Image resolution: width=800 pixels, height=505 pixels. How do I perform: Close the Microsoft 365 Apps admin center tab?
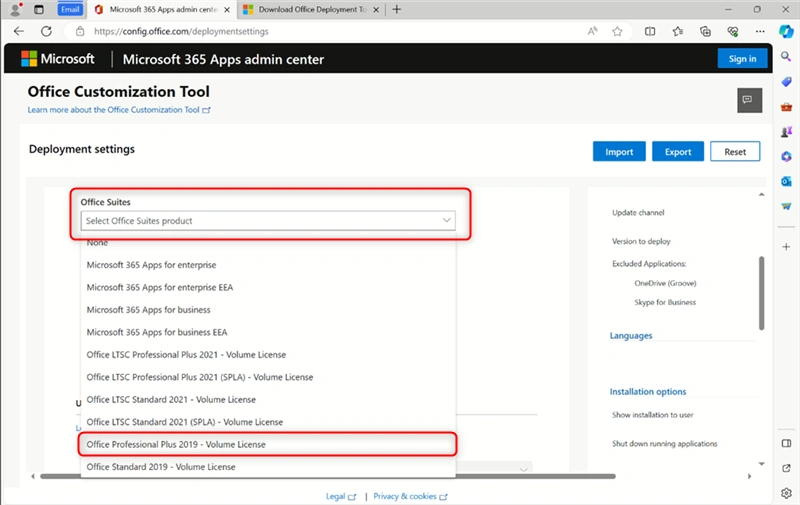coord(227,10)
